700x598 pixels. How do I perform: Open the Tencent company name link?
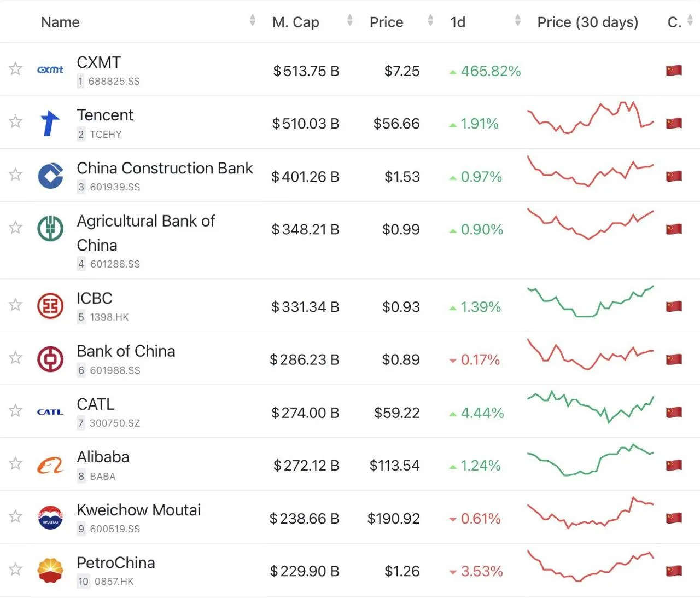tap(105, 115)
